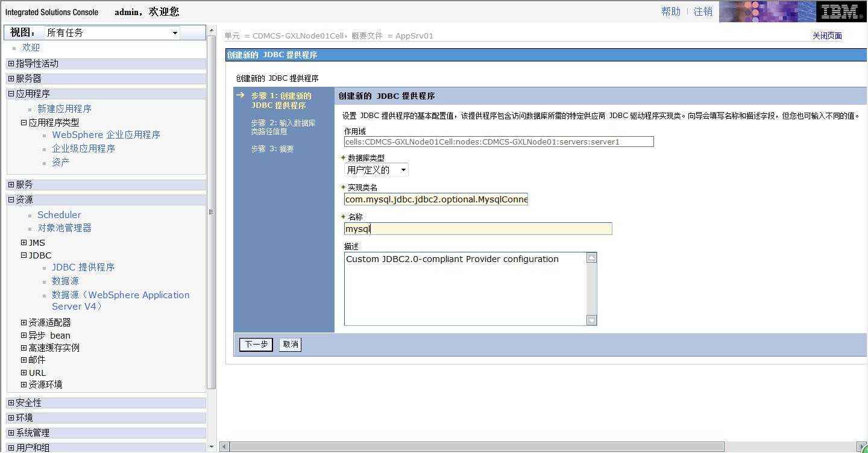Image resolution: width=868 pixels, height=453 pixels.
Task: Click in the 描述 text area
Action: coord(465,289)
